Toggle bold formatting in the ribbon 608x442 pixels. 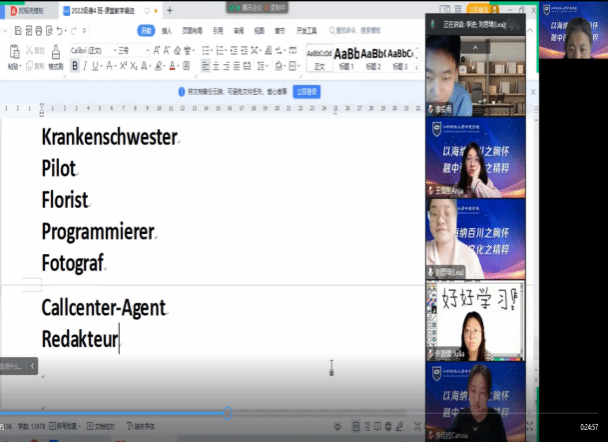[x=75, y=66]
